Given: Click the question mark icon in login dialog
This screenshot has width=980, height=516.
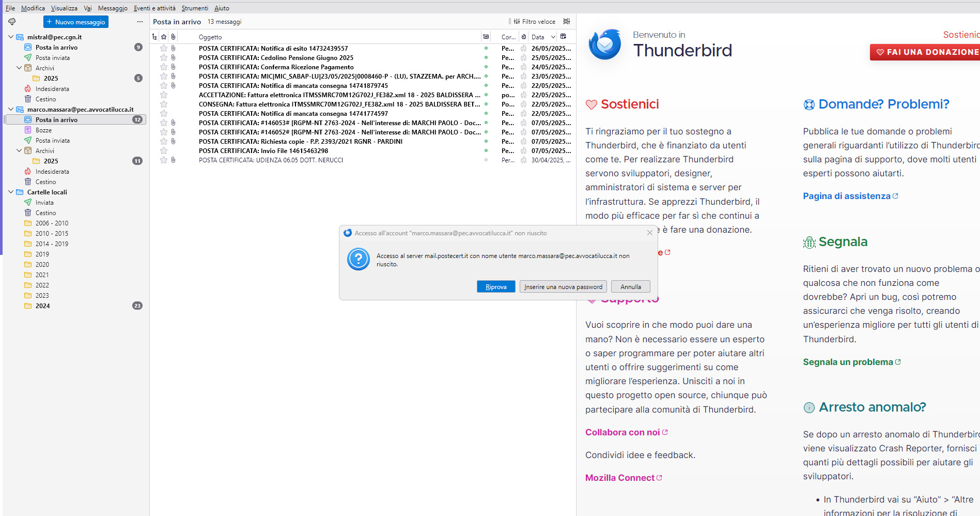Looking at the screenshot, I should [x=359, y=259].
